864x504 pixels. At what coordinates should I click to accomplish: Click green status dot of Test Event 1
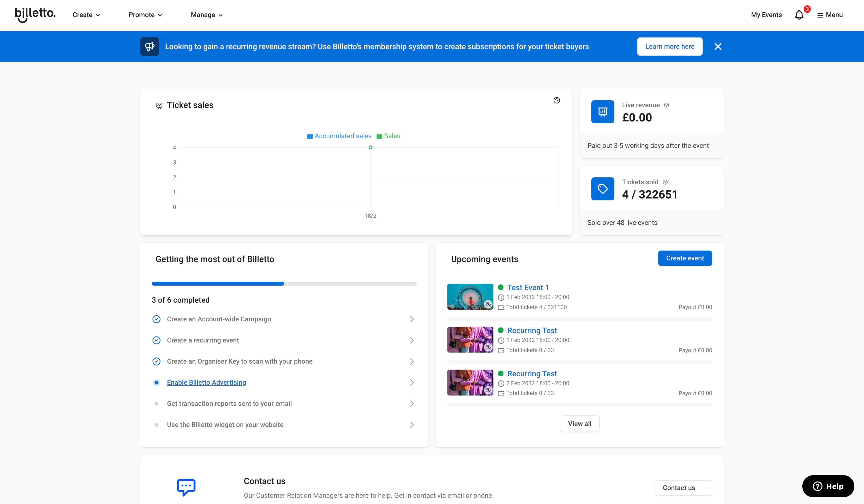(x=501, y=287)
